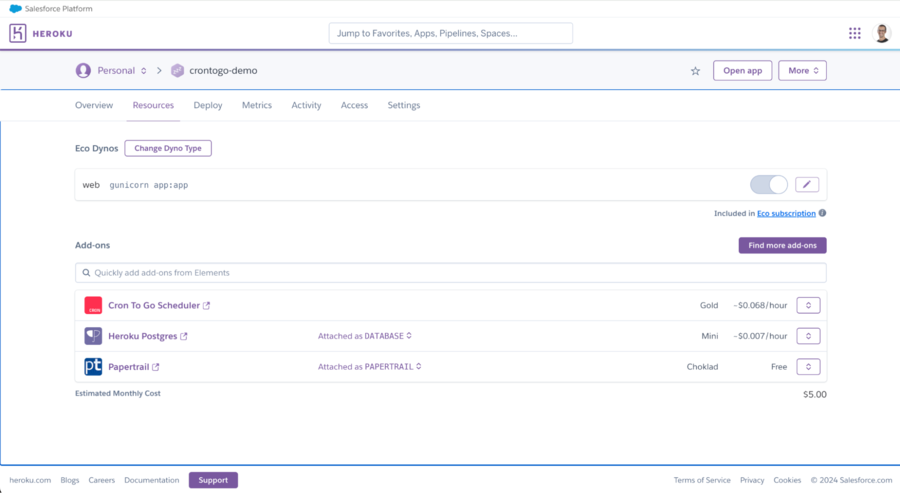Image resolution: width=900 pixels, height=493 pixels.
Task: Click the crontogo-demo breadcrumb
Action: [x=223, y=71]
